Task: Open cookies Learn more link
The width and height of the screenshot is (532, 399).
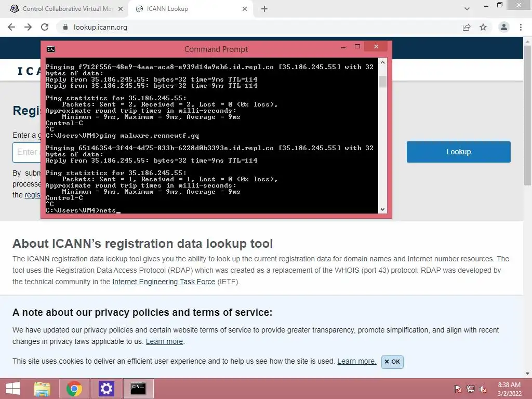Action: coord(356,361)
